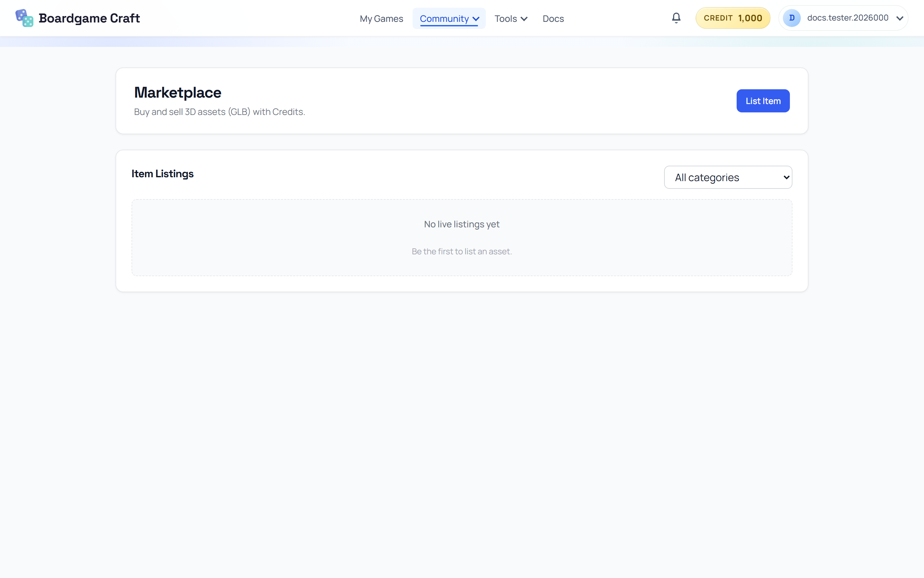Click the CREDIT 1,000 badge

pos(733,18)
